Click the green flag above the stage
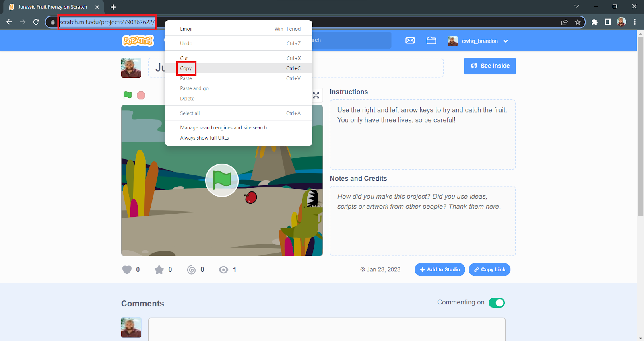Image resolution: width=644 pixels, height=341 pixels. point(128,95)
